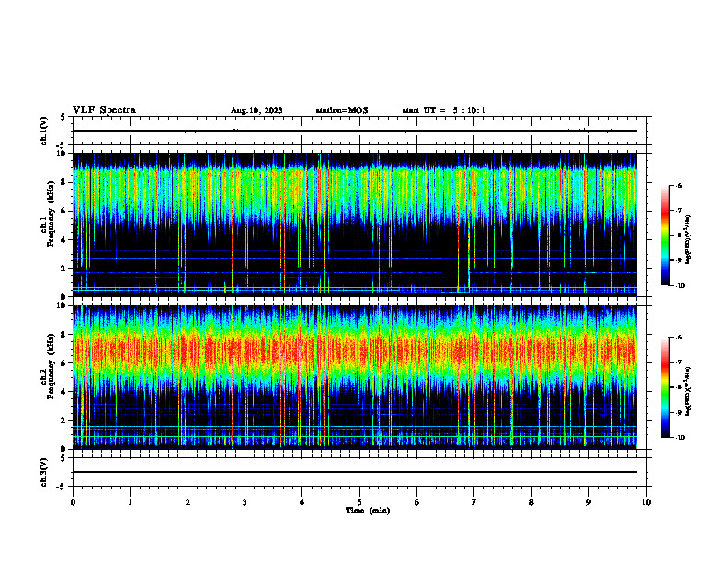Click the time-axis tick label "10" at right end
Image resolution: width=728 pixels, height=563 pixels.
646,502
